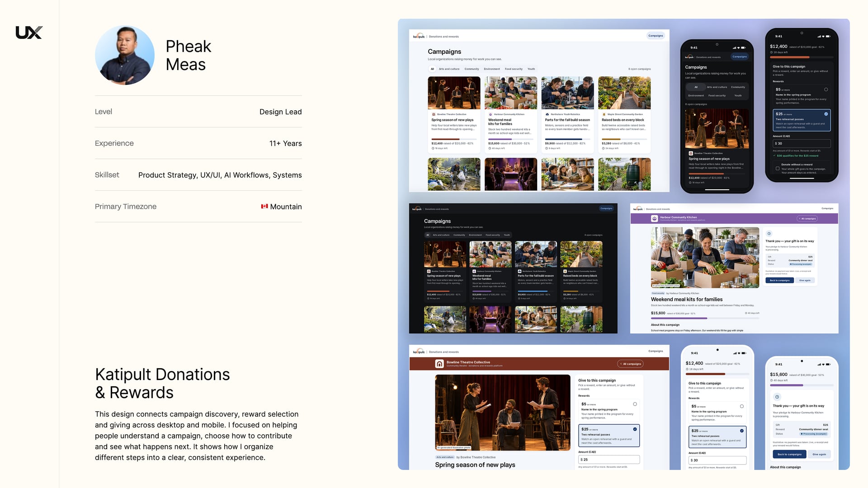
Task: Click 'Give again' in the light phone thank-you mockup
Action: [819, 454]
